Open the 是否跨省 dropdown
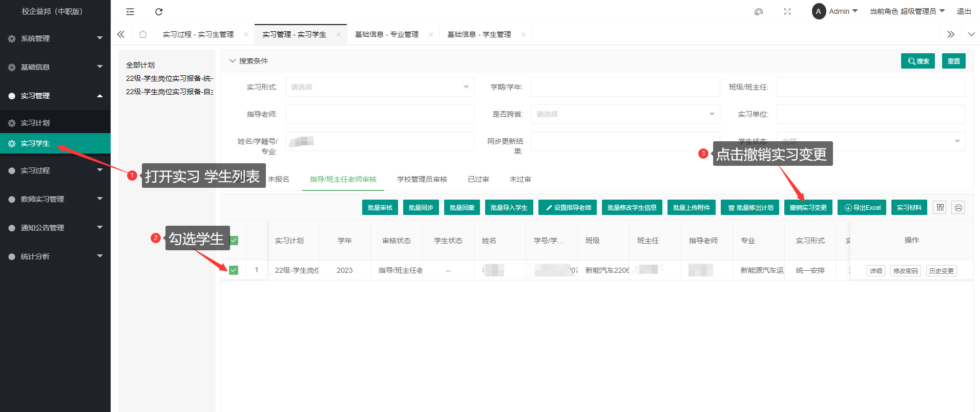Viewport: 980px width, 412px height. [625, 114]
